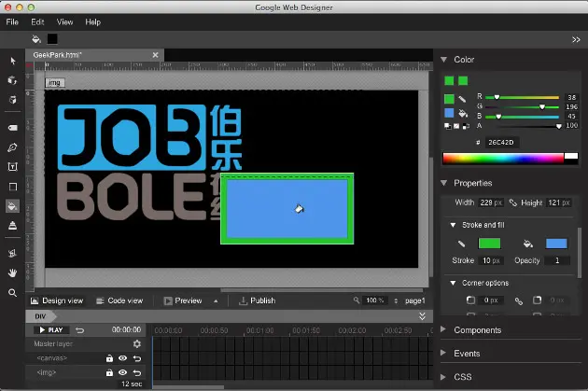
Task: Click the swap stroke and fill icon
Action: pyautogui.click(x=466, y=126)
